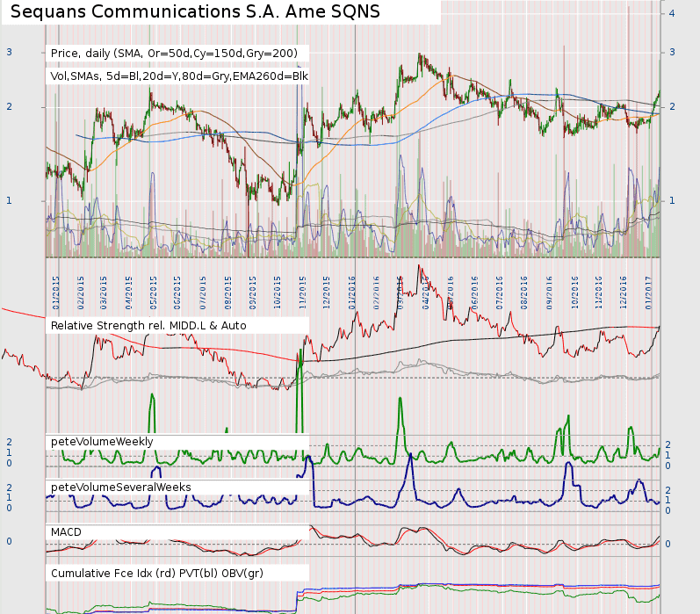Click the left price axis value 2
Image resolution: width=700 pixels, height=614 pixels.
(9, 106)
